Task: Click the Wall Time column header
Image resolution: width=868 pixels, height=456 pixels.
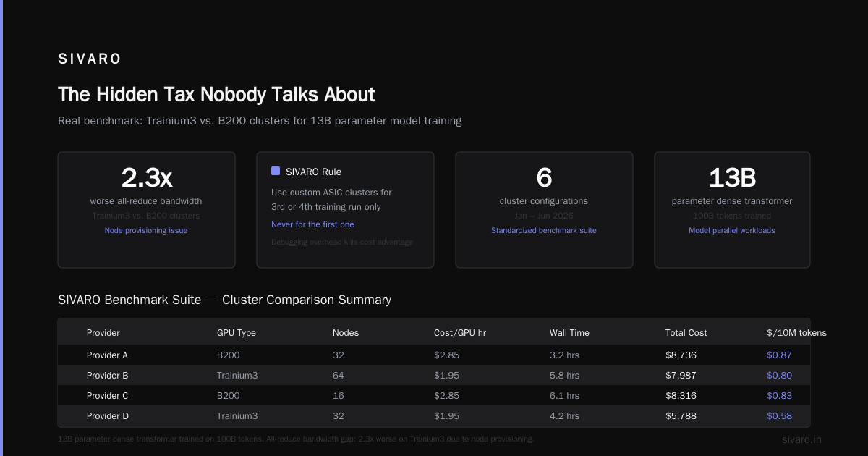Action: point(569,333)
